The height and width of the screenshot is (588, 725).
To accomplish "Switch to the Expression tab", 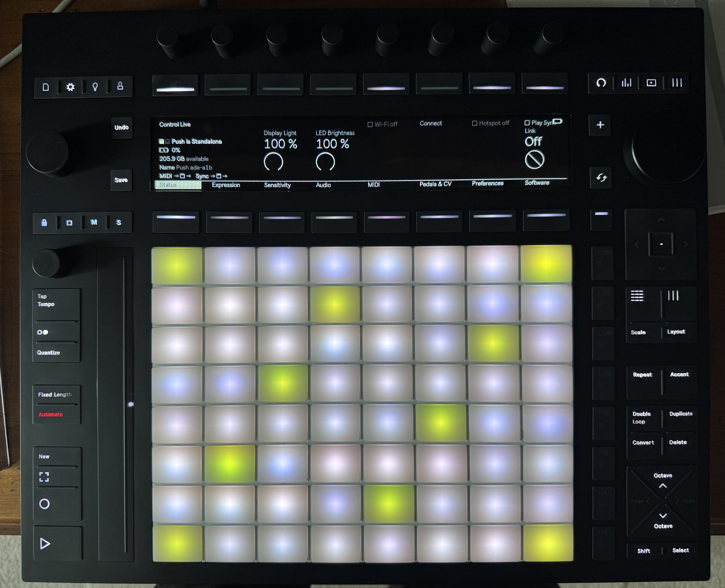I will point(226,185).
